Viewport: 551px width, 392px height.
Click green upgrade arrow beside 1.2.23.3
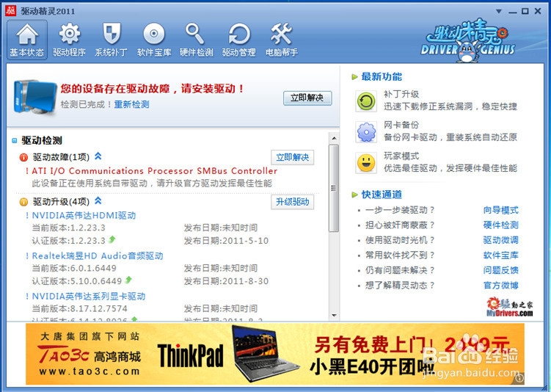coord(112,240)
